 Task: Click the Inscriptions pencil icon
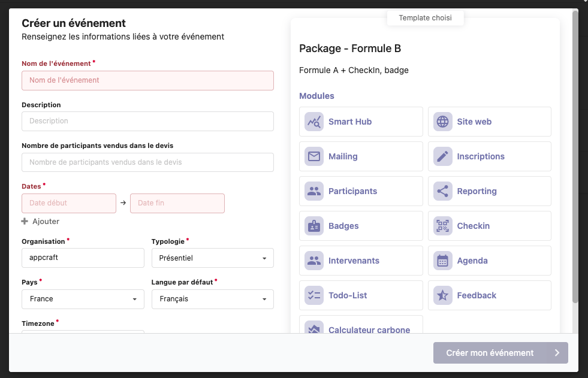click(x=443, y=156)
